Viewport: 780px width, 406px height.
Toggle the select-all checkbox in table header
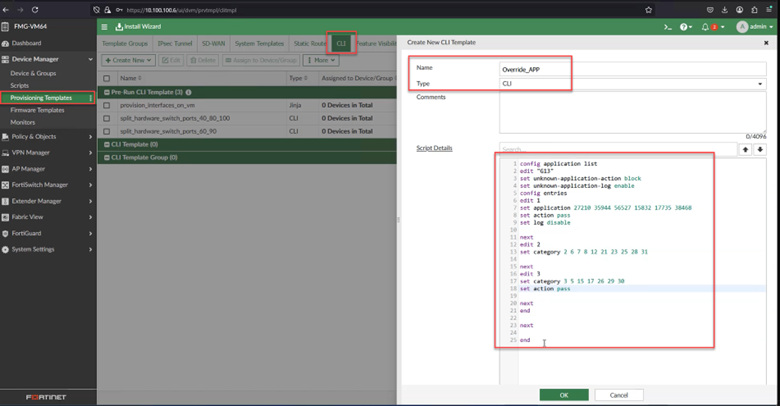tap(108, 78)
